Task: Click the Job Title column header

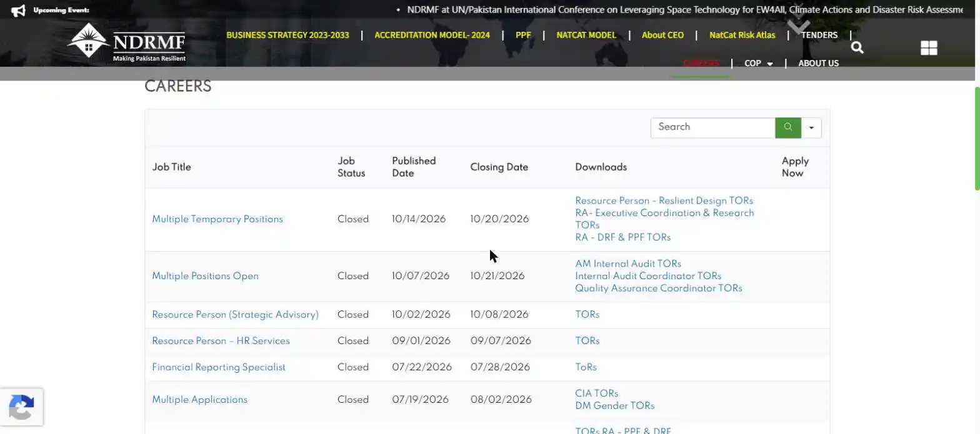Action: click(171, 167)
